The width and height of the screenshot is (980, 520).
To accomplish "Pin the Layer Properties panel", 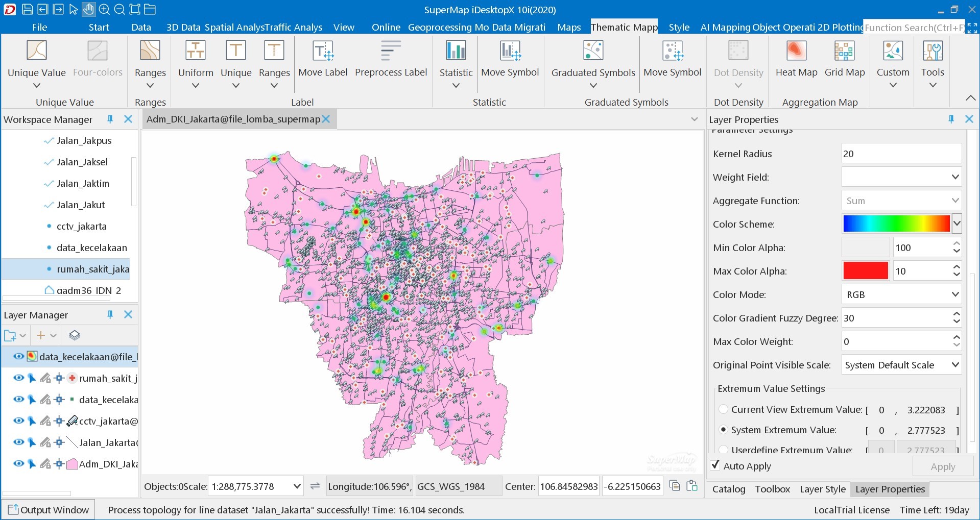I will click(x=951, y=119).
